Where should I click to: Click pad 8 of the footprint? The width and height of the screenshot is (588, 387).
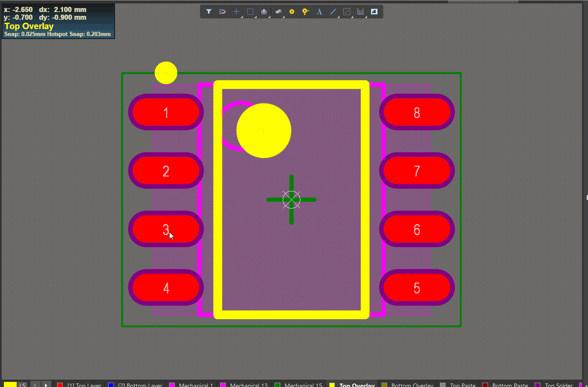(417, 112)
